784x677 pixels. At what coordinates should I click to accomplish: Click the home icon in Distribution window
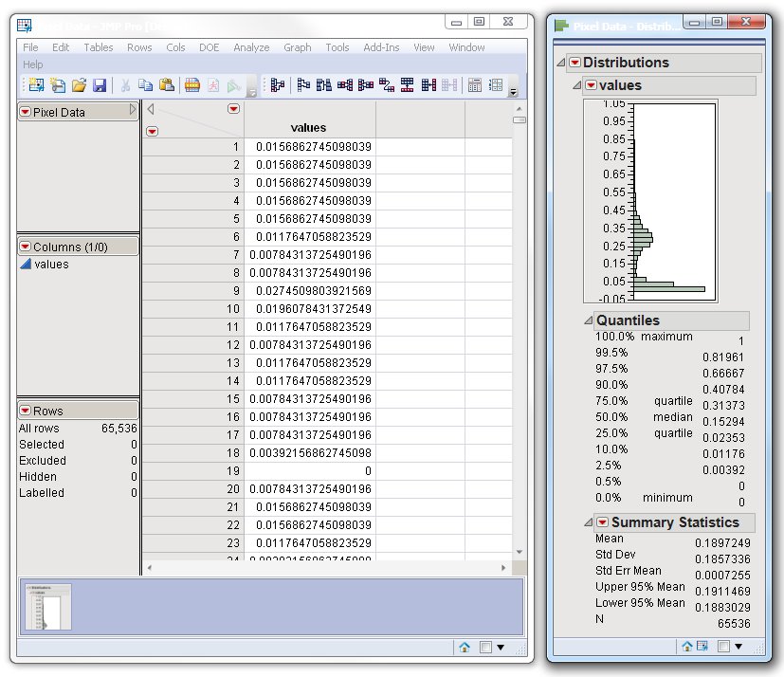[x=687, y=646]
